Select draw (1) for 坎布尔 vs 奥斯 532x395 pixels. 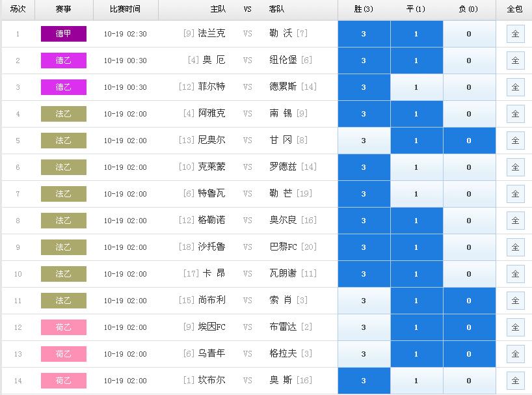pos(417,381)
